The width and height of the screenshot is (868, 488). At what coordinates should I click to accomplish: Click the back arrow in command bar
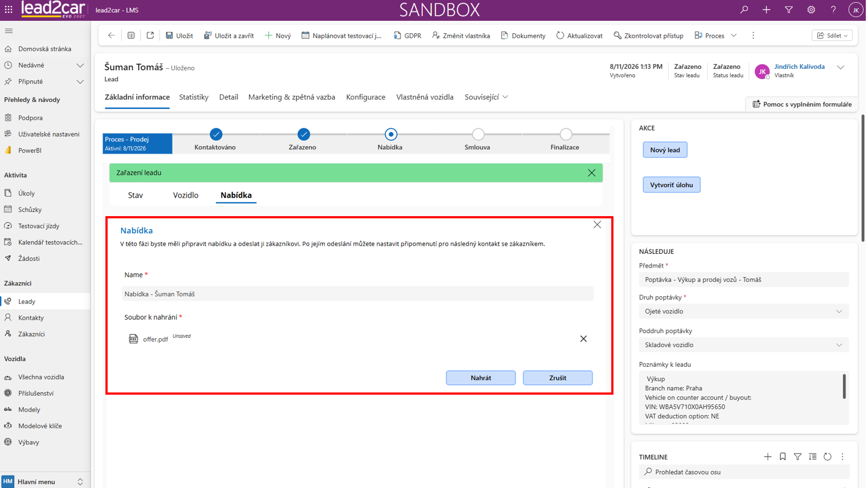[111, 35]
